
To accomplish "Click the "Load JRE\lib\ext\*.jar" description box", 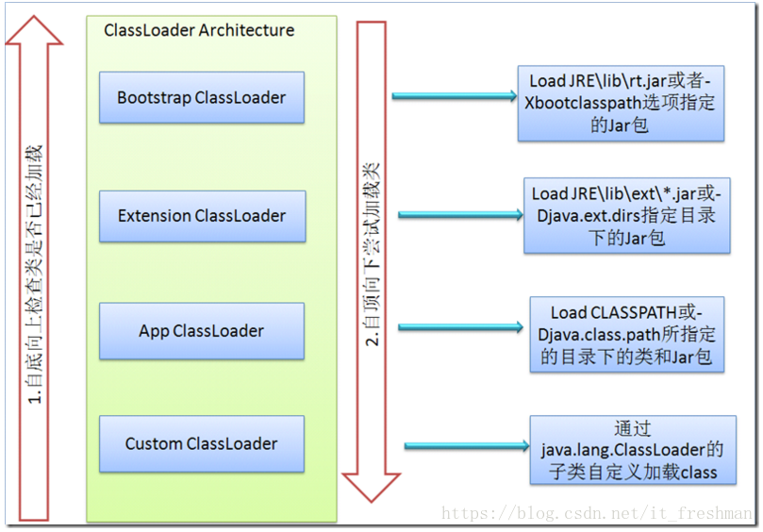I will tap(627, 216).
